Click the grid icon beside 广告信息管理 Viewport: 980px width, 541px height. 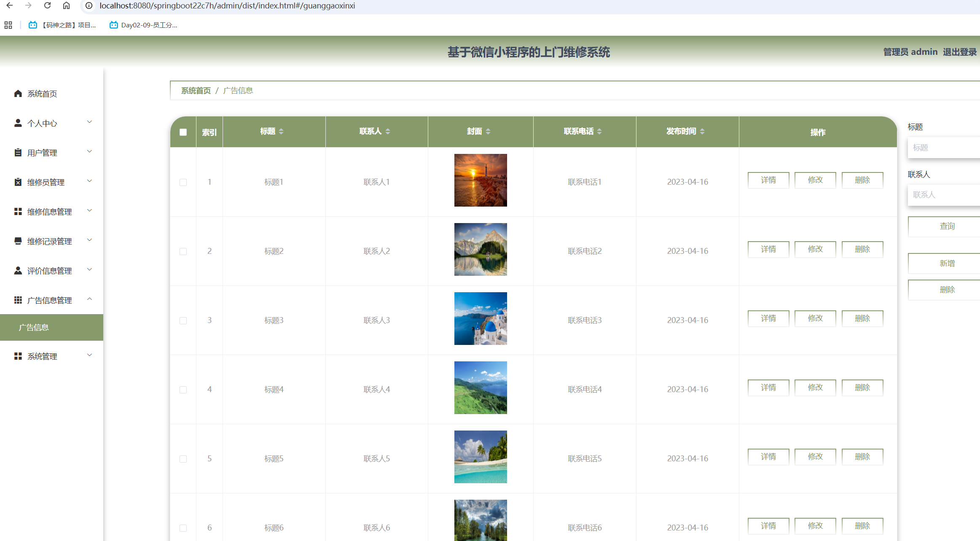click(18, 300)
